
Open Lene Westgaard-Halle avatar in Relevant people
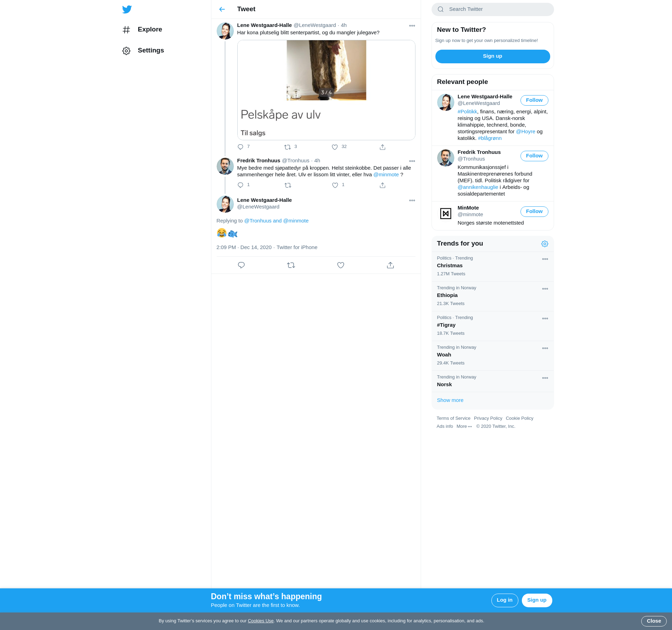446,102
